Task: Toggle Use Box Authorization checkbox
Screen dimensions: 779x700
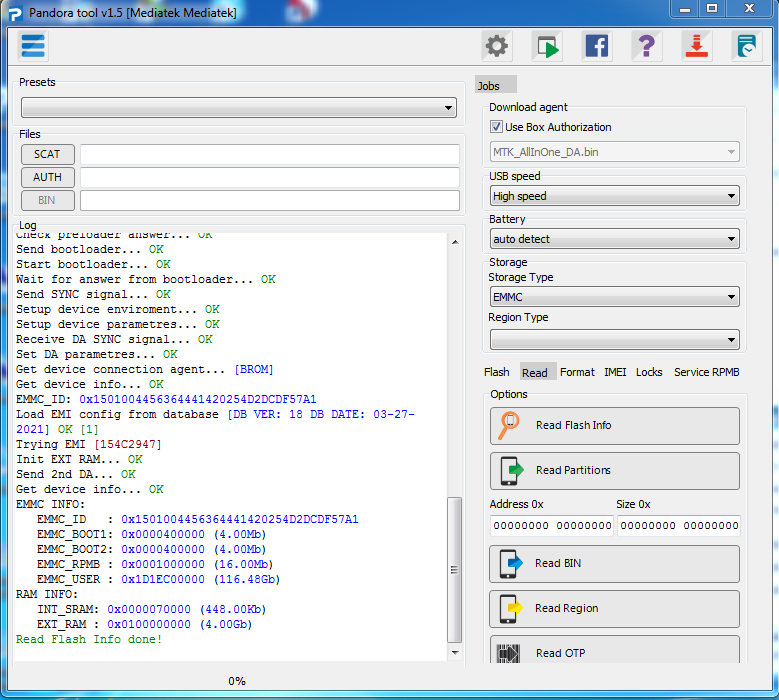Action: 496,127
